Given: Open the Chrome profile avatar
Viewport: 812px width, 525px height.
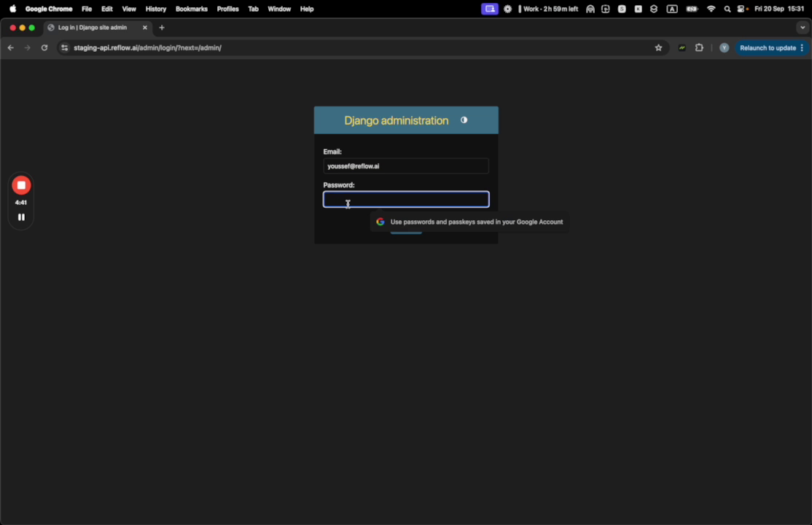Looking at the screenshot, I should pos(724,47).
